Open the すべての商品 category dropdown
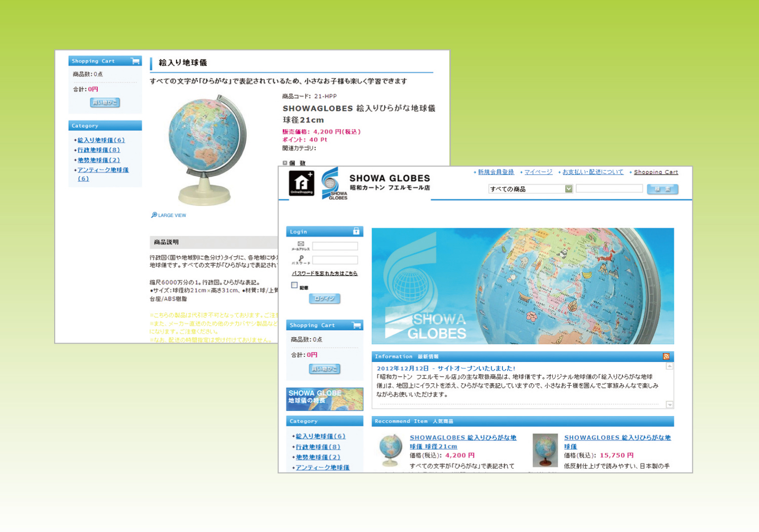 click(530, 189)
